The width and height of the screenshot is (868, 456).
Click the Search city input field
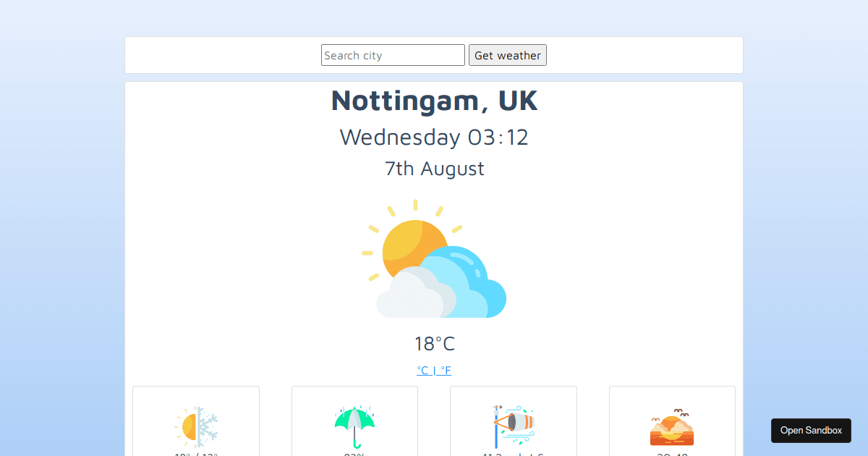click(x=393, y=55)
